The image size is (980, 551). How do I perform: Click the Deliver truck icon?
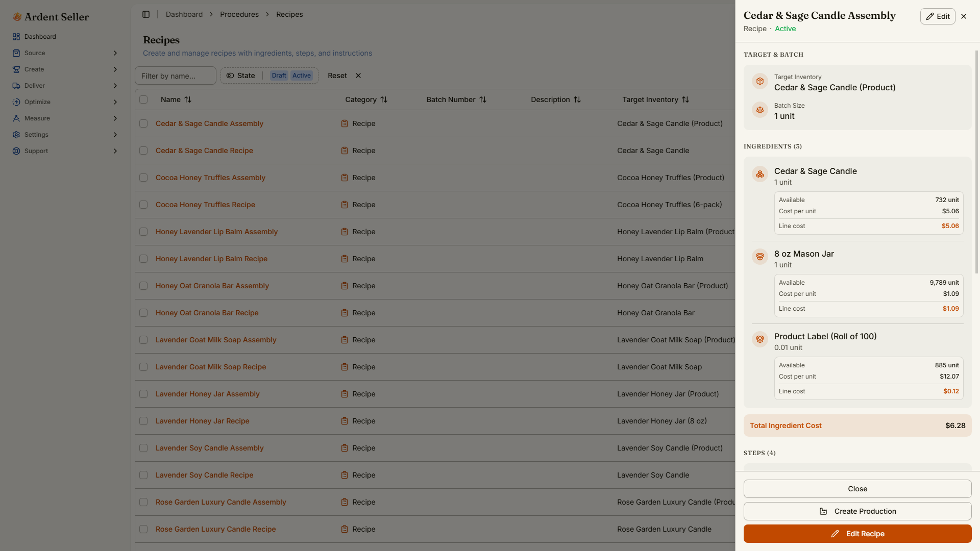tap(16, 86)
